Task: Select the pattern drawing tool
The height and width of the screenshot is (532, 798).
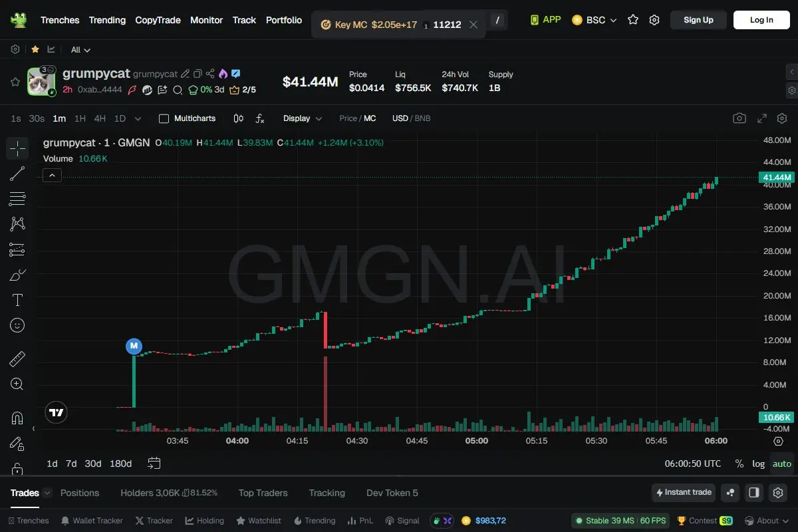Action: tap(17, 224)
